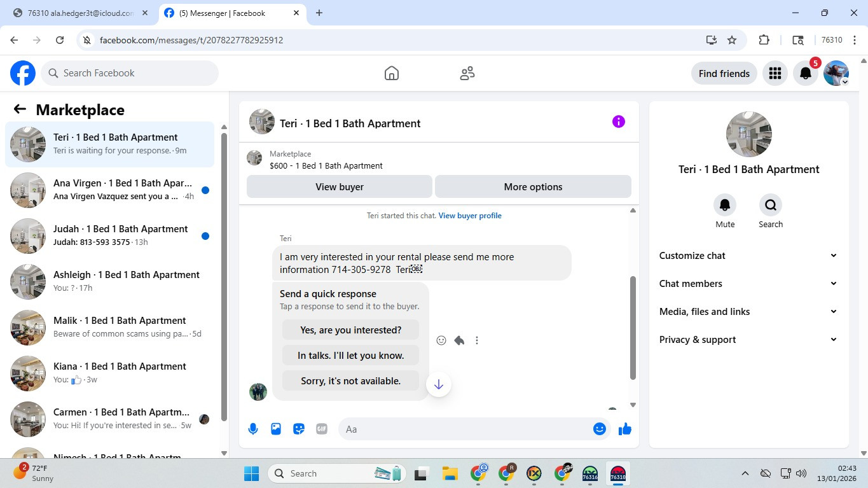React to quick response with emoji icon

click(x=441, y=340)
